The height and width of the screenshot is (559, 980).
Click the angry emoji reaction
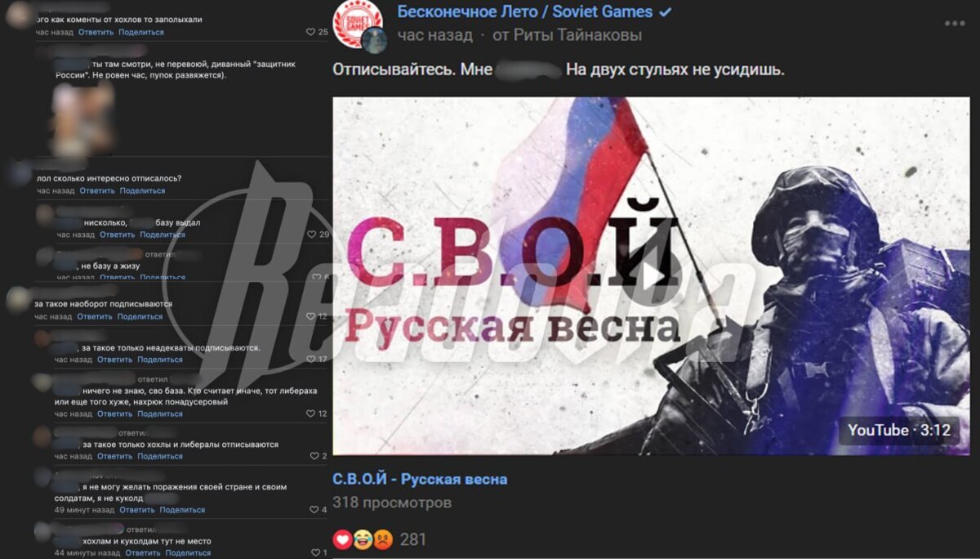click(x=383, y=539)
